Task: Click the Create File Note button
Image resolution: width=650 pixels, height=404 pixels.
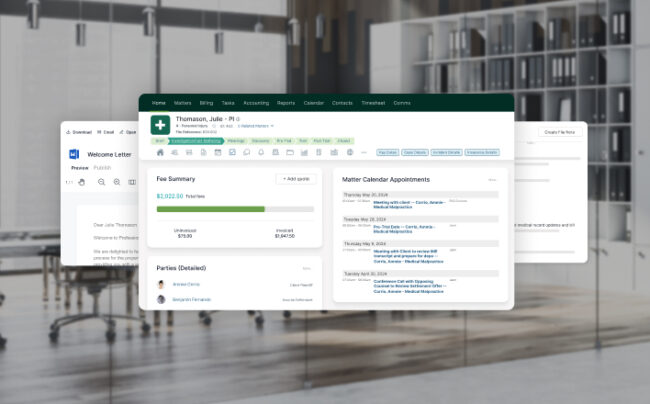Action: coord(561,132)
